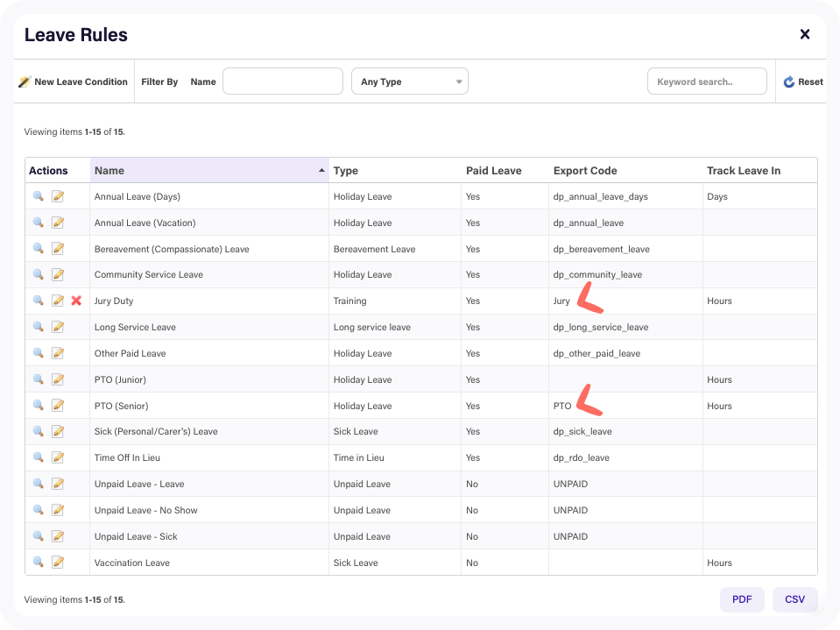Edit Unpaid Leave - Sick rule
Screen dimensions: 840x630
tap(58, 536)
